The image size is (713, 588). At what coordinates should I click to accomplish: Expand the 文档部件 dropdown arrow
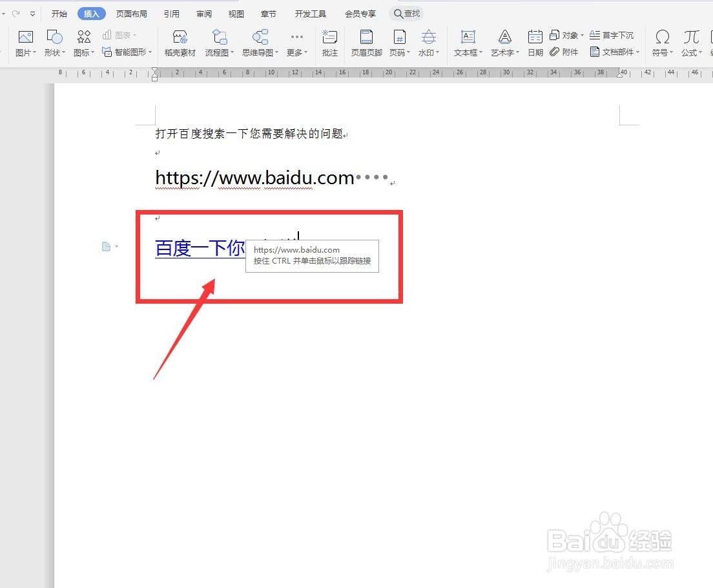638,52
